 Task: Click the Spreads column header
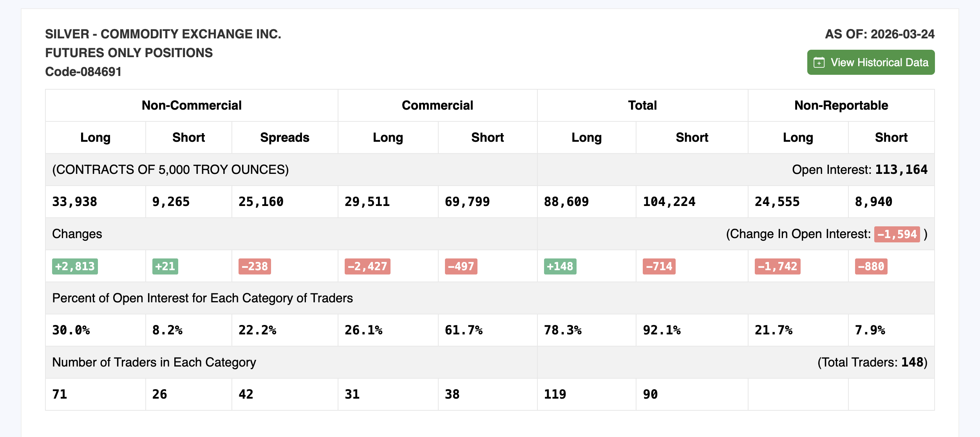(x=284, y=137)
